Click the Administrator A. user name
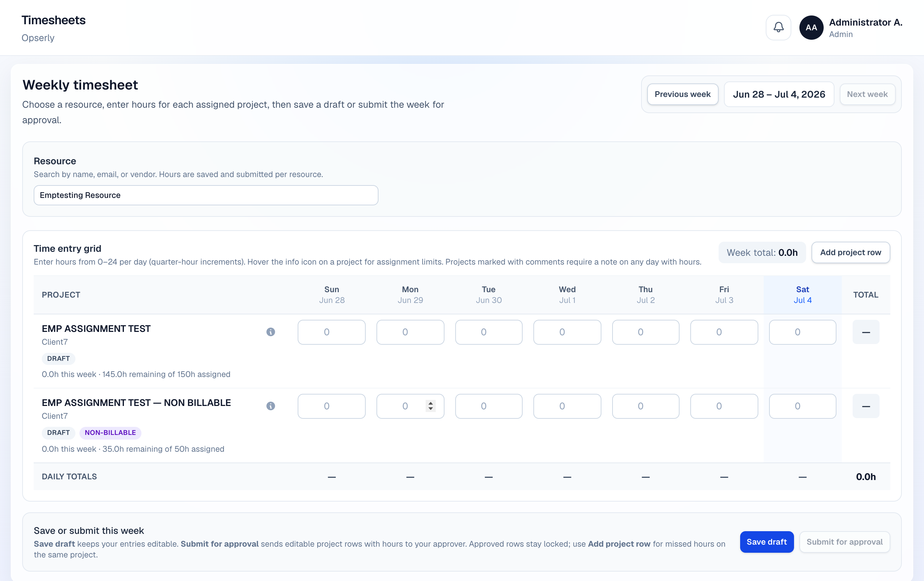Image resolution: width=924 pixels, height=581 pixels. click(865, 22)
